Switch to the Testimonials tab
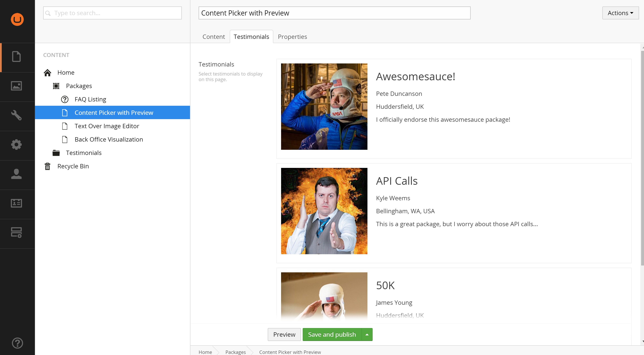The image size is (644, 355). [x=251, y=37]
